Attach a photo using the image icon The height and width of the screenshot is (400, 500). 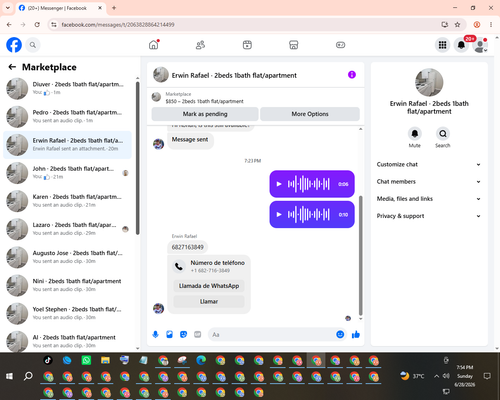[169, 334]
